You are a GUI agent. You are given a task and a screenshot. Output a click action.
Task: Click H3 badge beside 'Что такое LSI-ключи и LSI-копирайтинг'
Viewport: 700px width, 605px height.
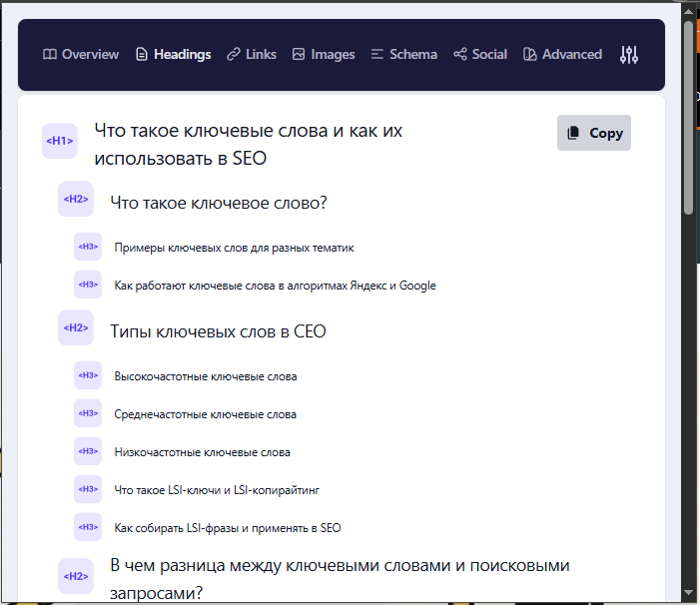coord(88,489)
